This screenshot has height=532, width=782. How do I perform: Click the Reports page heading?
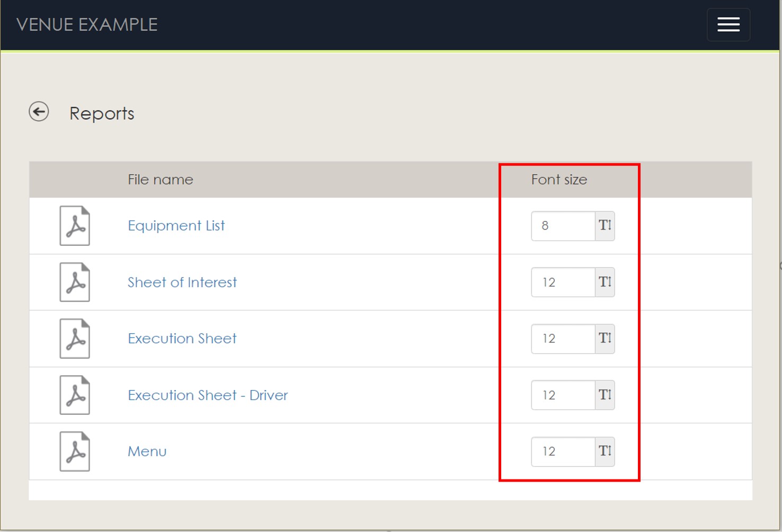(102, 113)
